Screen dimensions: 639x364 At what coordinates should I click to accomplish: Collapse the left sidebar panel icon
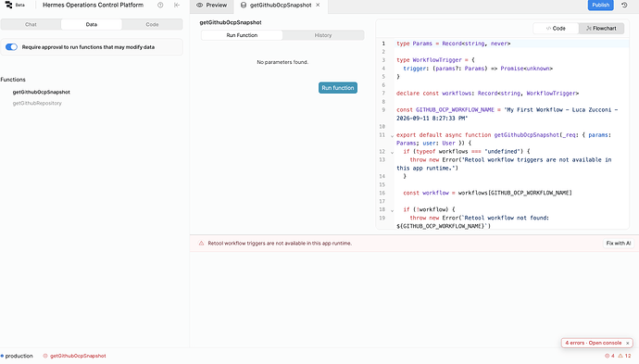(x=177, y=5)
